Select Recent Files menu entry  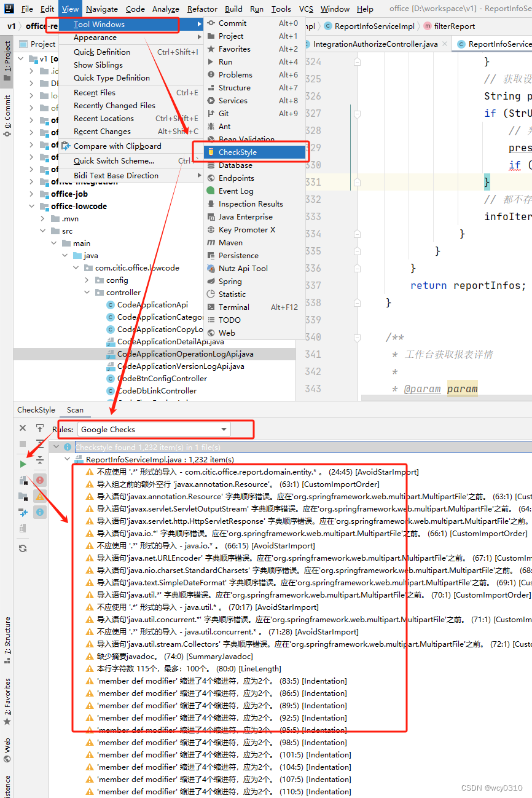coord(131,93)
